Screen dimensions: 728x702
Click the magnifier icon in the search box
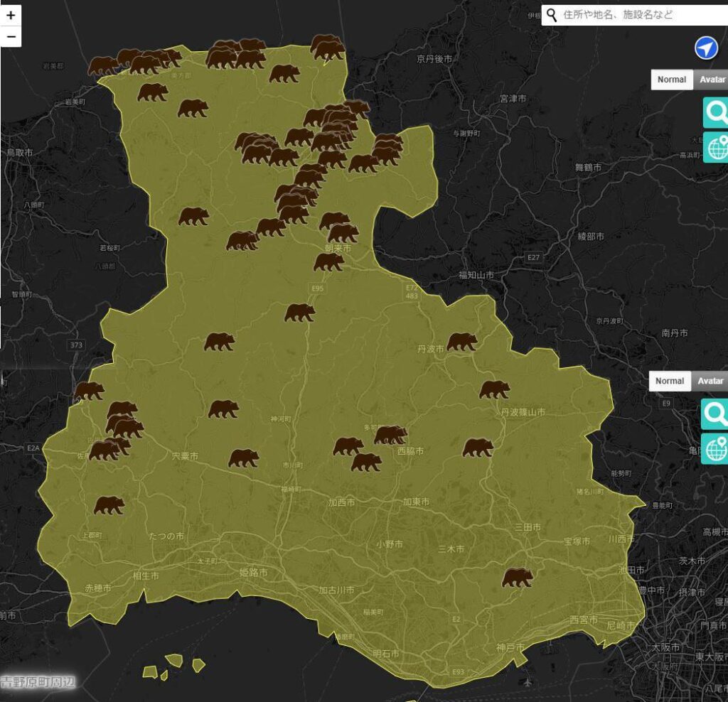coord(552,15)
